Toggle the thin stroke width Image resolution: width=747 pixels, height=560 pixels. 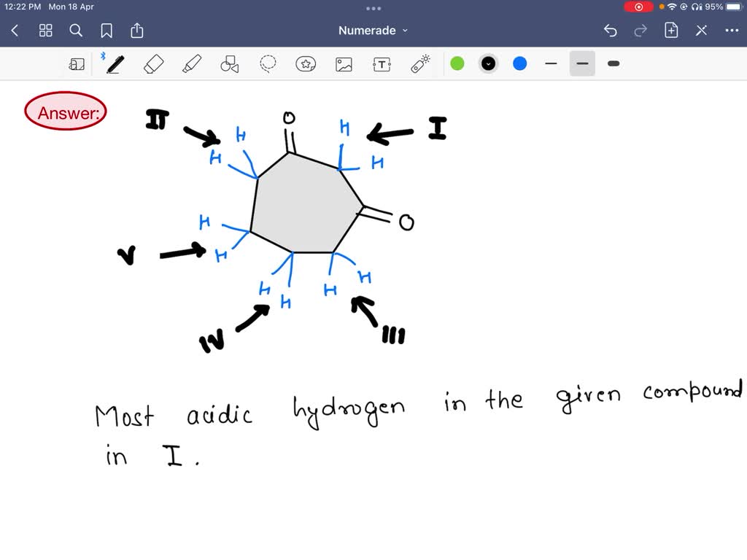tap(551, 63)
